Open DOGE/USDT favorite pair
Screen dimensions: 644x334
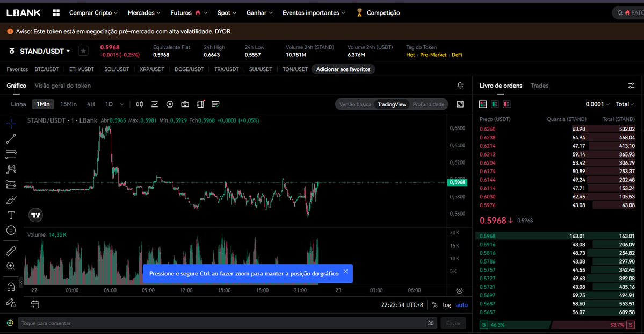coord(190,69)
